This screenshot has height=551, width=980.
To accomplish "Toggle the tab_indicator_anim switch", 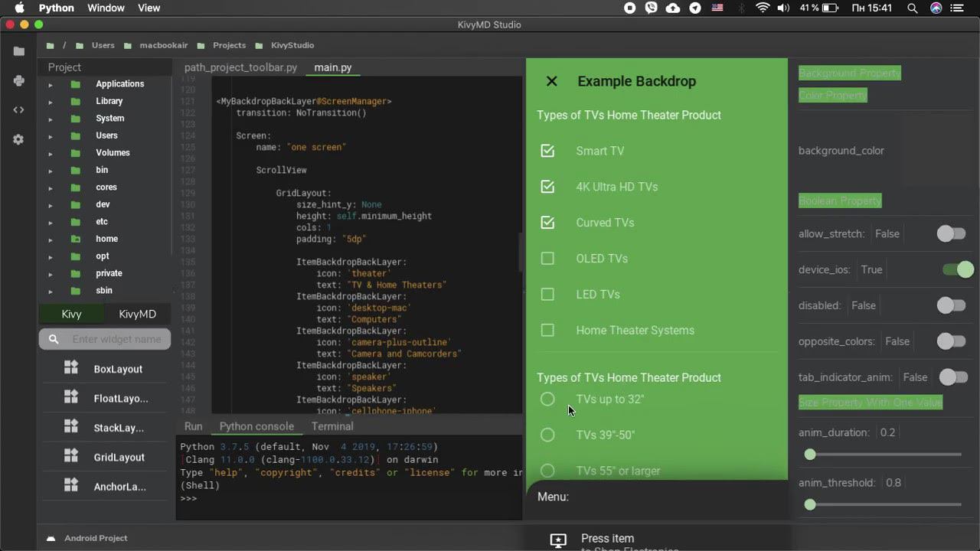I will point(954,377).
